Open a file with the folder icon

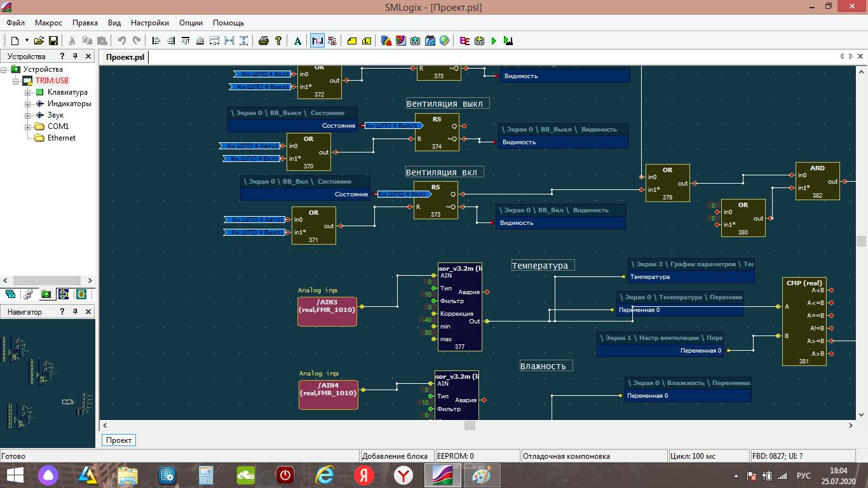[x=39, y=41]
